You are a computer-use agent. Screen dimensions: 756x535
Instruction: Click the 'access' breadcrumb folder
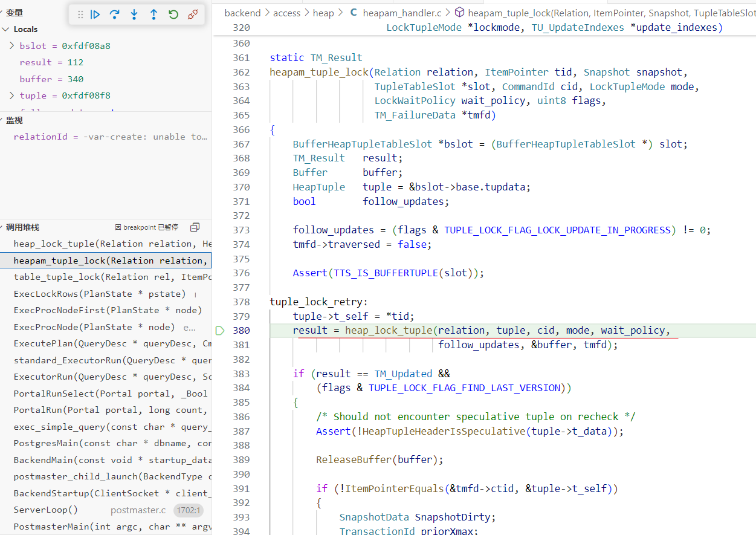click(x=286, y=13)
